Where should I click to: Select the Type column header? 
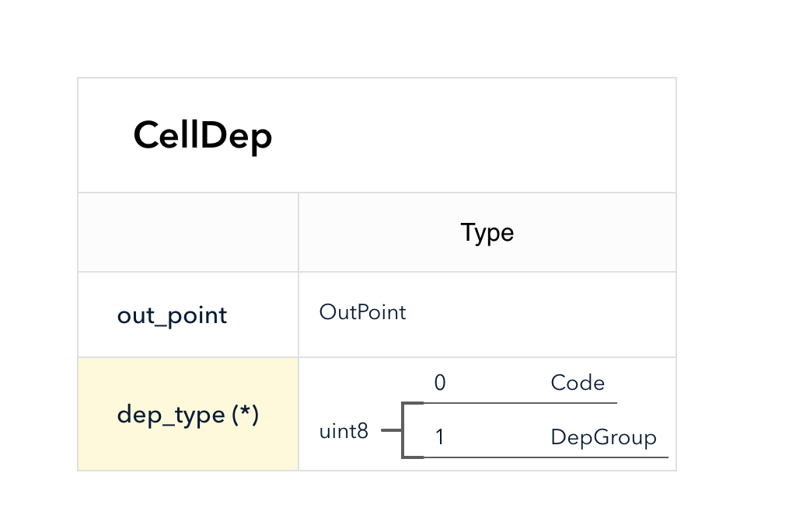[487, 233]
